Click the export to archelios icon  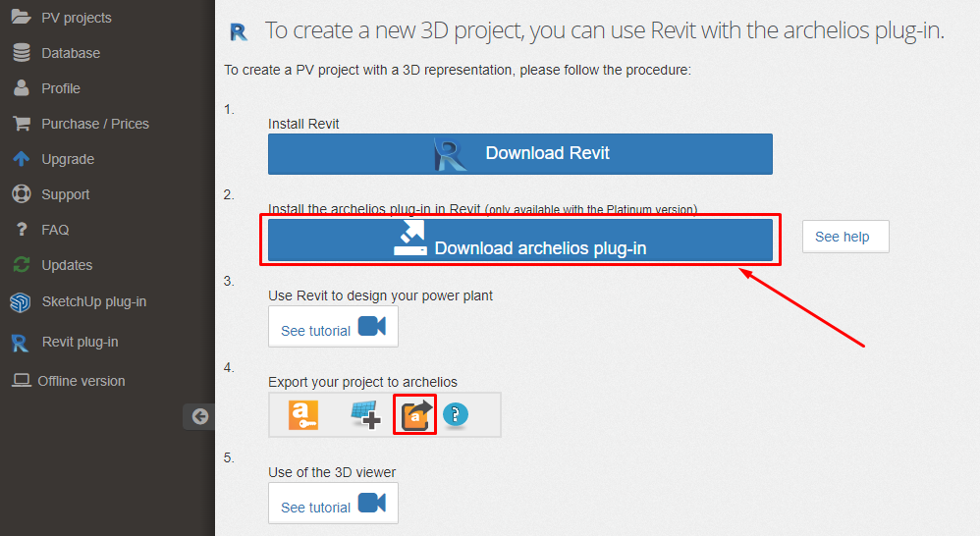point(415,415)
